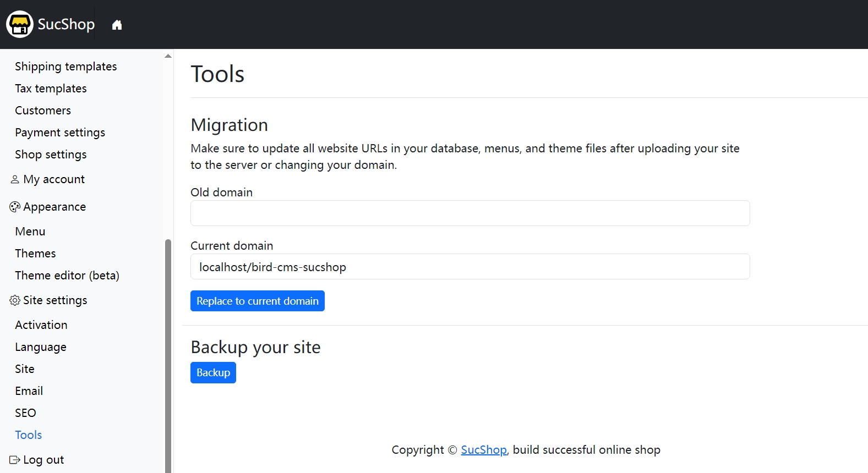The height and width of the screenshot is (473, 868).
Task: Click the Log out arrow icon
Action: (x=15, y=460)
